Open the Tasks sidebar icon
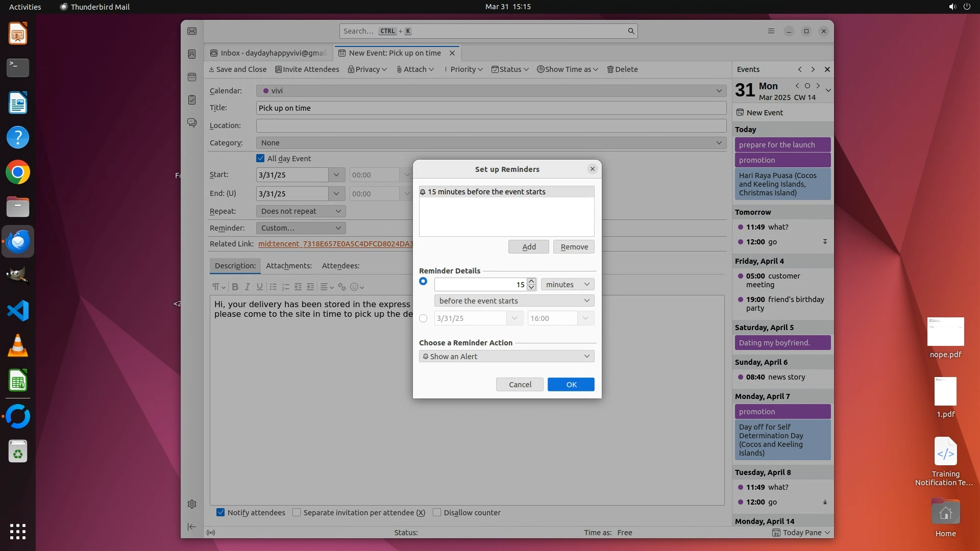Image resolution: width=980 pixels, height=551 pixels. (192, 100)
